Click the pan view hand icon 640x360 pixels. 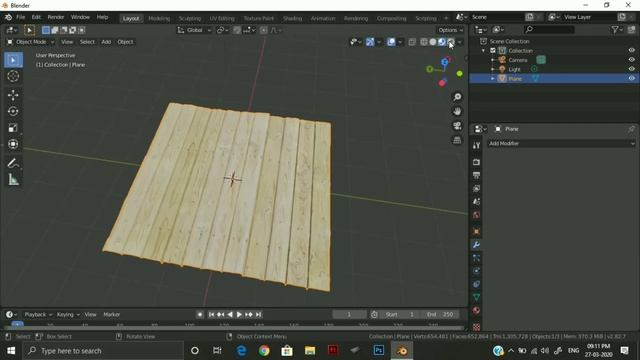457,111
